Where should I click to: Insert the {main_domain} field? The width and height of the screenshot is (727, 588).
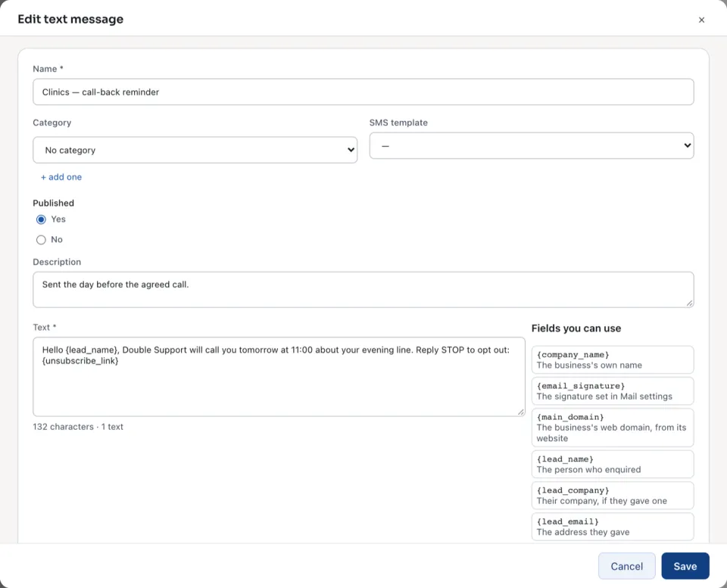pyautogui.click(x=613, y=428)
